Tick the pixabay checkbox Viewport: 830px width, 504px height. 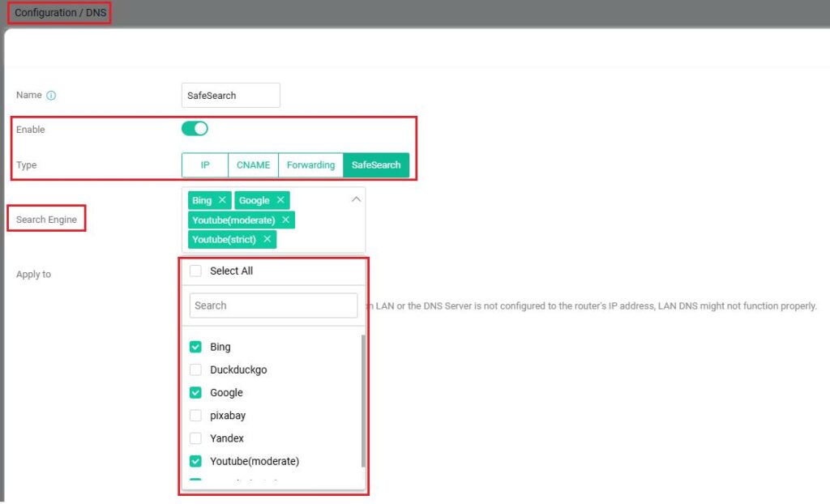(195, 415)
